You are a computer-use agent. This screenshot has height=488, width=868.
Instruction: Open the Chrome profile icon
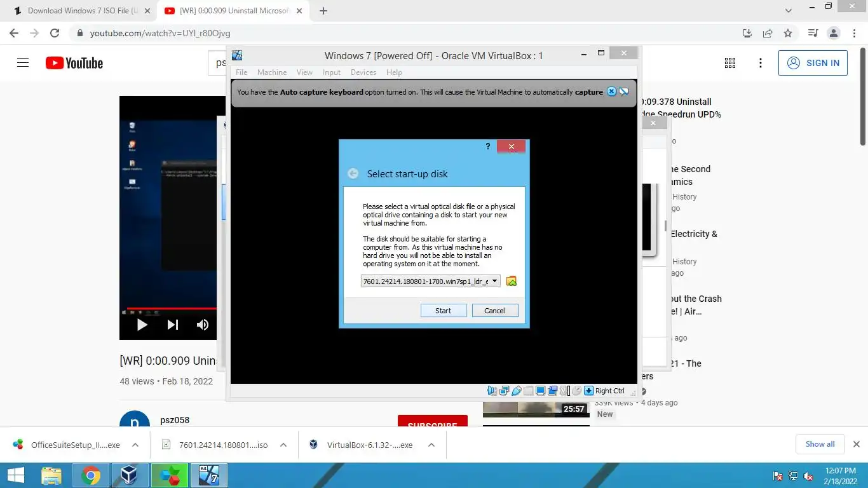(x=834, y=33)
